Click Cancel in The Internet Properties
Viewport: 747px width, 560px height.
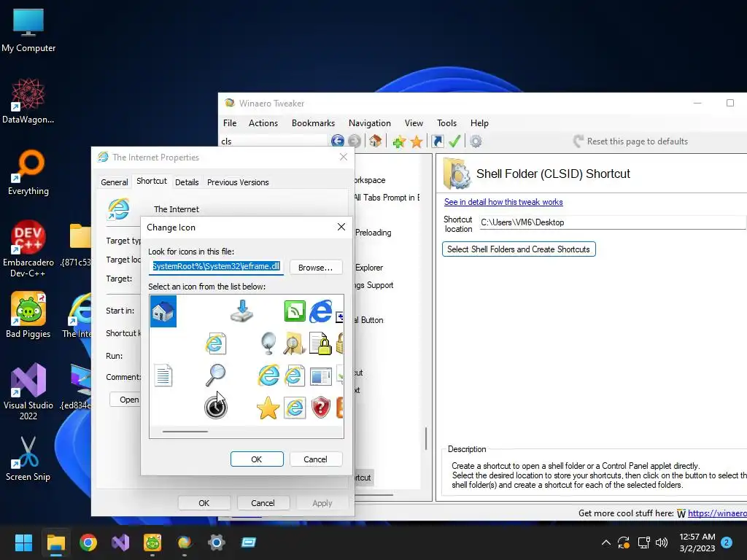263,503
